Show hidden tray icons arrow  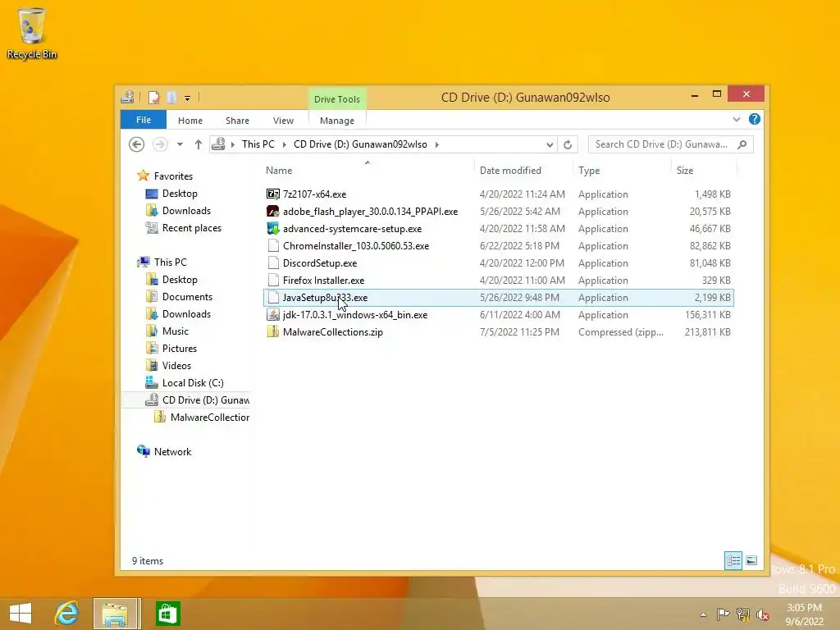pos(703,614)
